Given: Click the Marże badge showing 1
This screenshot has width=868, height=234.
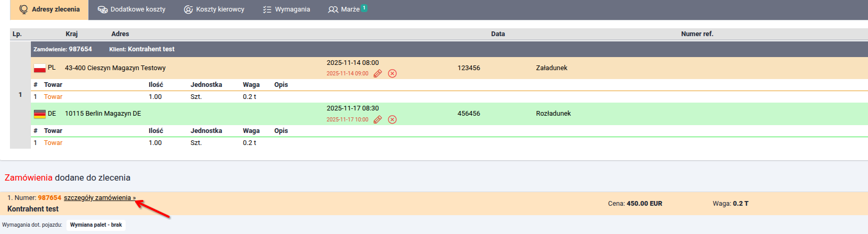Looking at the screenshot, I should pos(364,8).
